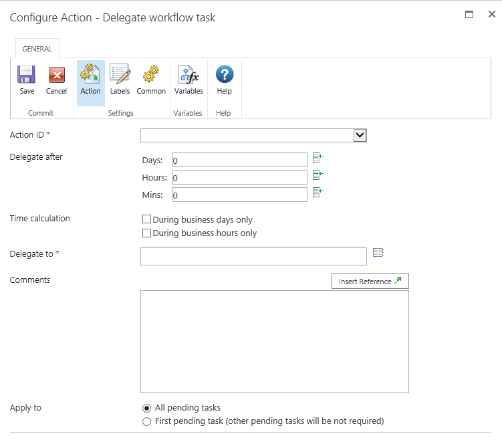Open the Labels settings icon
The height and width of the screenshot is (448, 502).
click(x=120, y=75)
